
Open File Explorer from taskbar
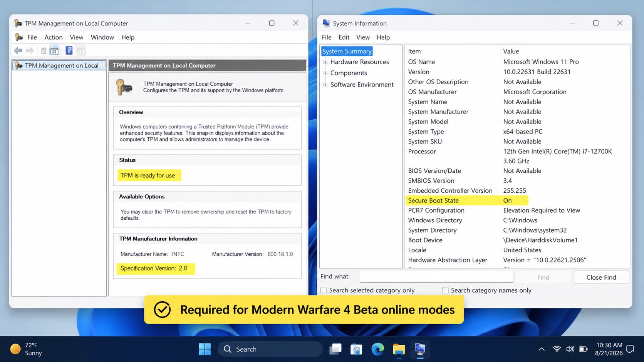click(x=399, y=349)
